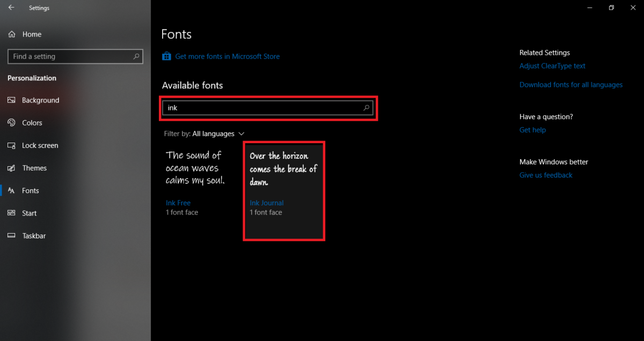Click the Get help link
The image size is (644, 341).
[x=532, y=130]
